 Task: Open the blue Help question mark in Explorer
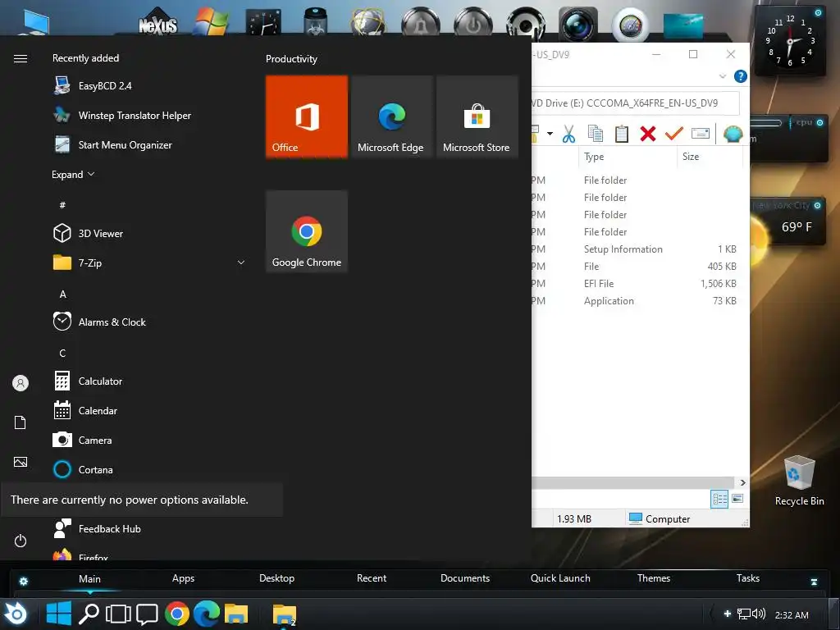click(741, 76)
